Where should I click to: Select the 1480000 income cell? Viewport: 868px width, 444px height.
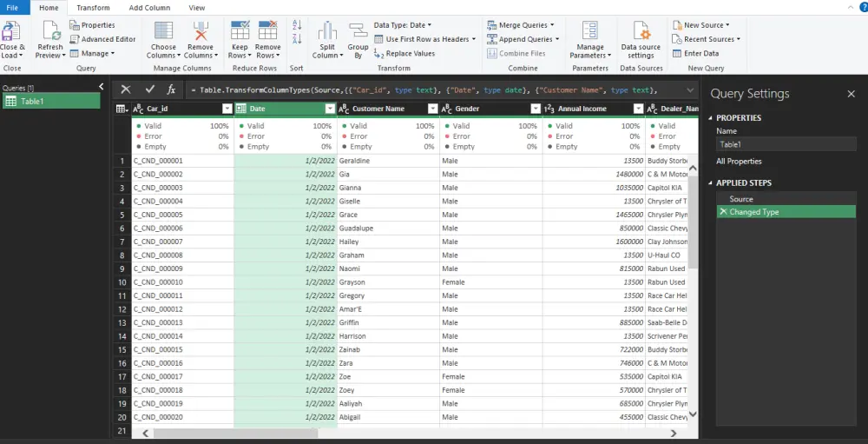tap(594, 174)
